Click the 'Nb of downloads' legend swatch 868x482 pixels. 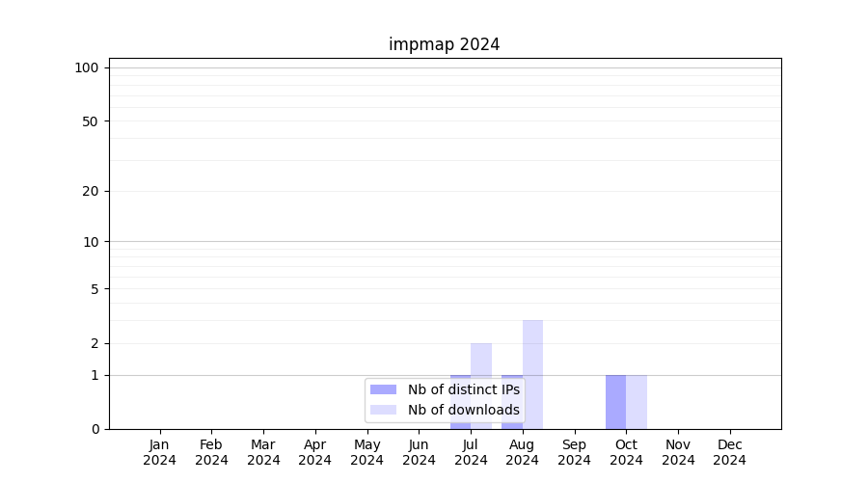click(383, 410)
